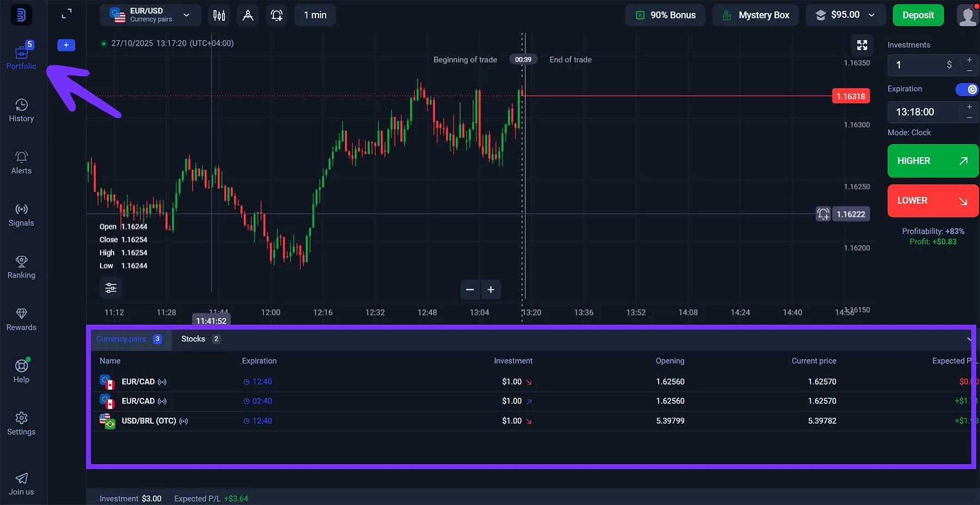Open the EUR/USD currency pair selector
Image resolution: width=980 pixels, height=505 pixels.
150,15
